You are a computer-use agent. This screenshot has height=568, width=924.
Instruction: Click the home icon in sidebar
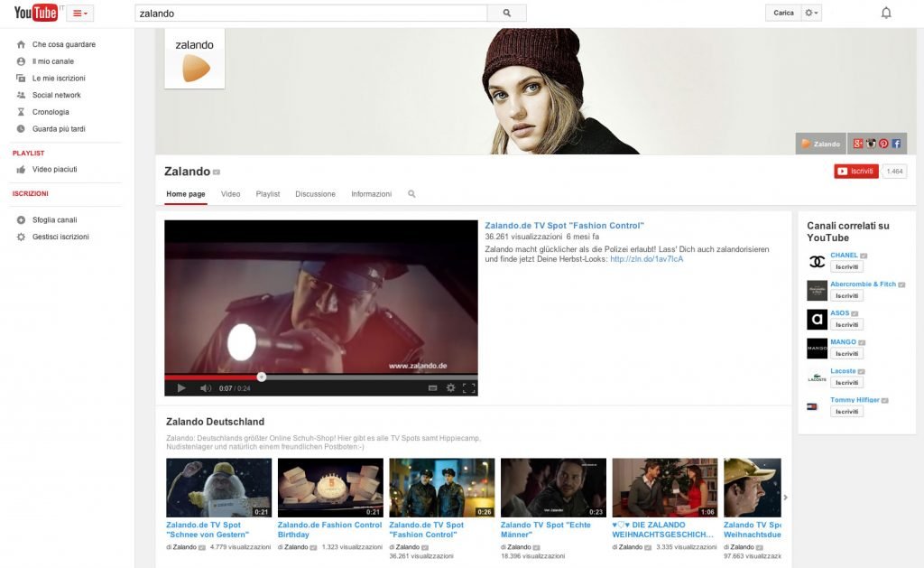point(22,44)
